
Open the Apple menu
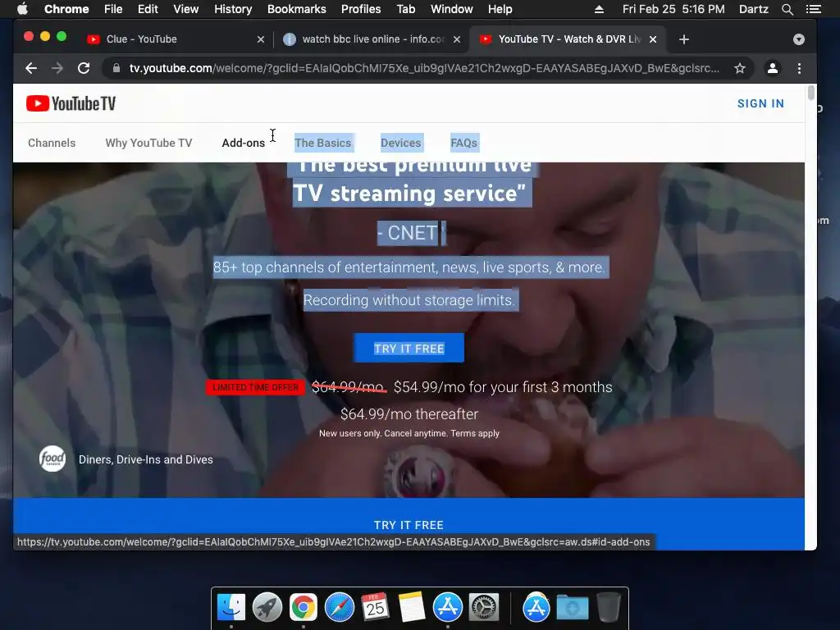tap(22, 9)
